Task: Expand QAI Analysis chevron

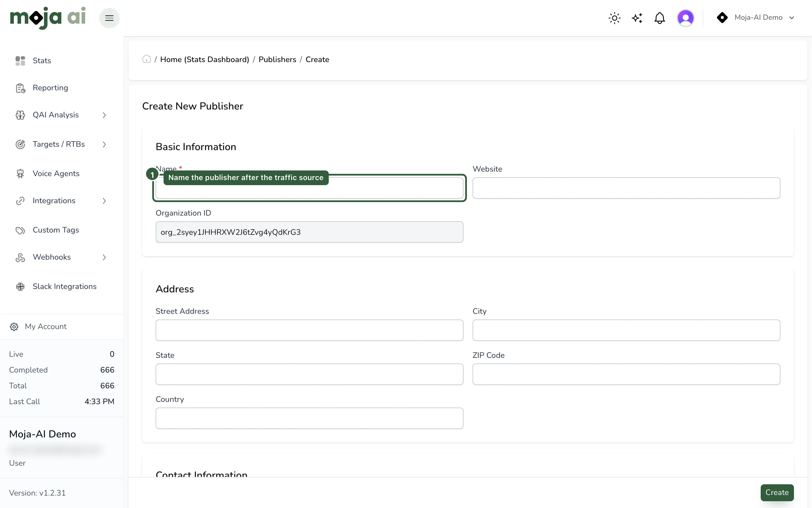Action: [104, 115]
